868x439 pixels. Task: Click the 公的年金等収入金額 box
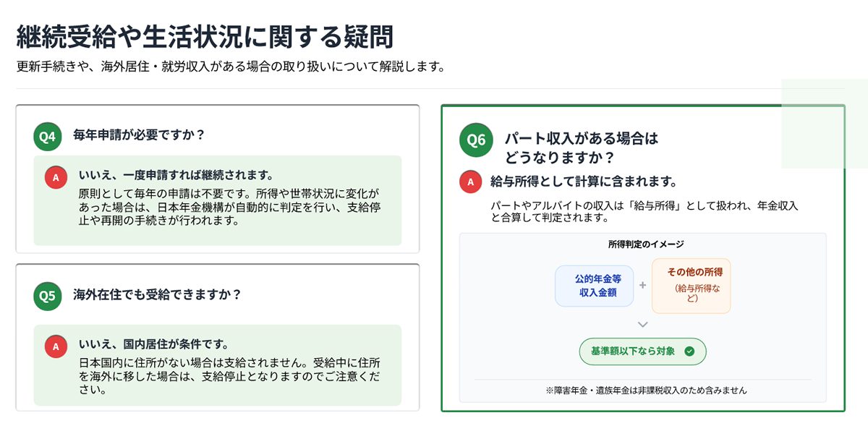[594, 286]
